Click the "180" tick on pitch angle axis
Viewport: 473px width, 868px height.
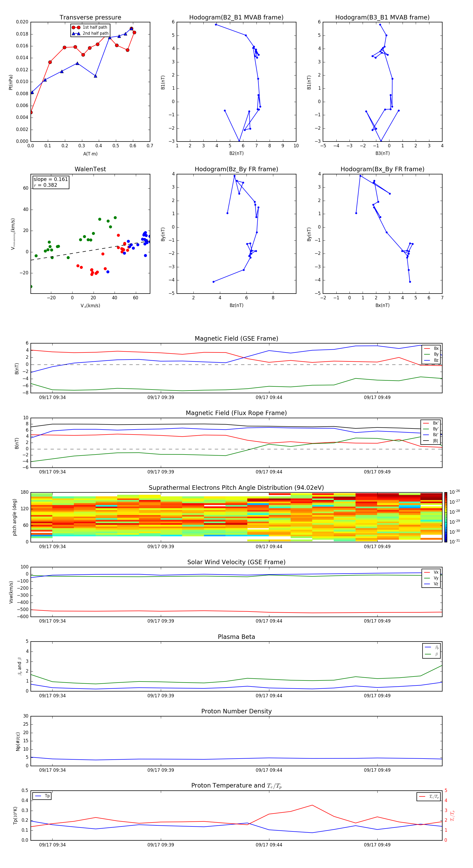click(25, 492)
